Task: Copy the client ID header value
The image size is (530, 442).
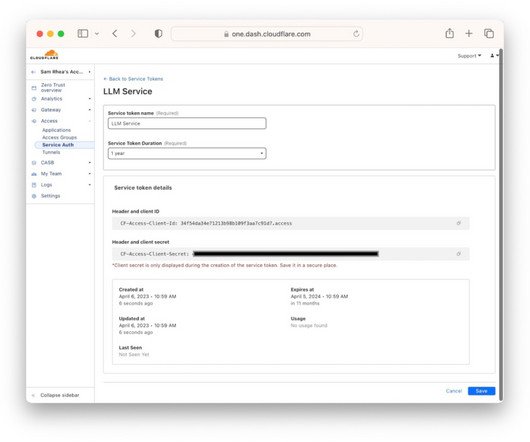Action: 458,223
